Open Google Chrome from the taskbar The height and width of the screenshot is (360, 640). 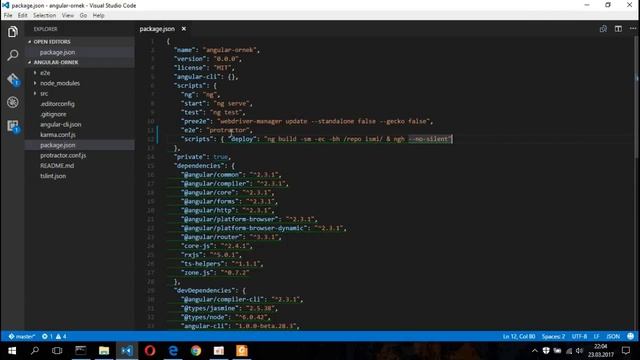(196, 351)
